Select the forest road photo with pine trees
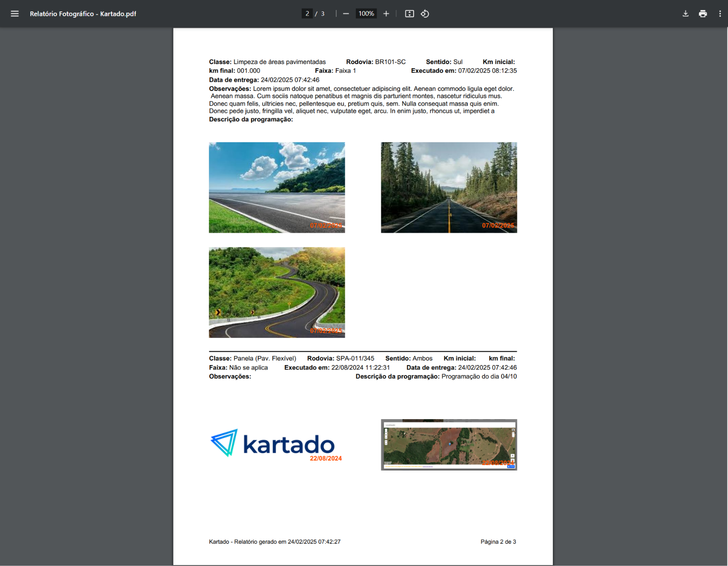Screen dimensions: 728x566 pos(449,187)
